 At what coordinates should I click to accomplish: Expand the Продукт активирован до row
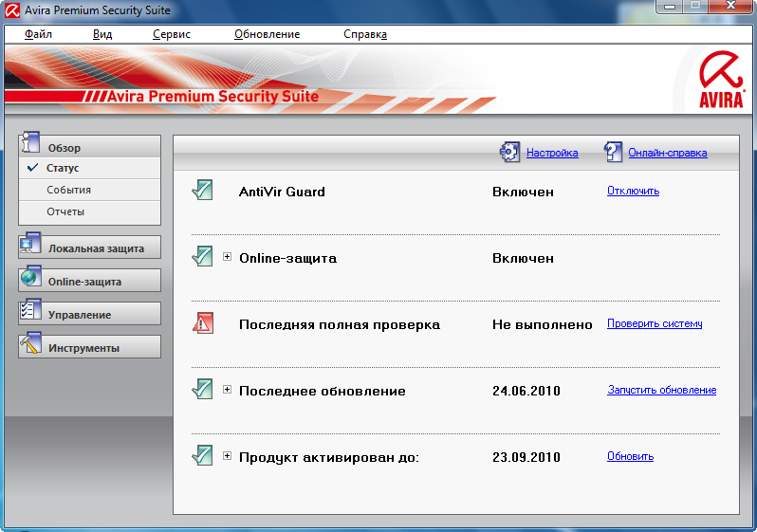pyautogui.click(x=227, y=456)
